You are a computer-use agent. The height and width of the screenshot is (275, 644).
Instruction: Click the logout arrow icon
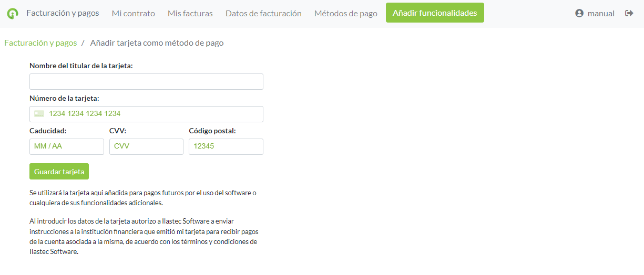coord(629,13)
